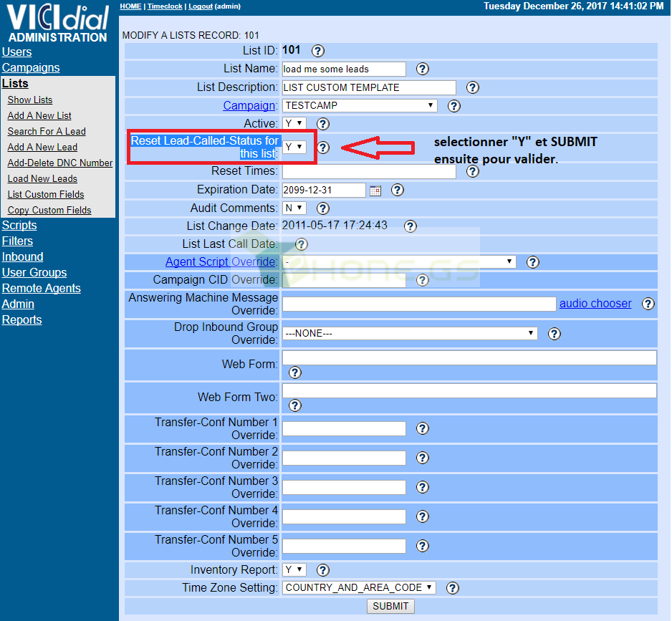Click Load New Leads submenu link
Image resolution: width=672 pixels, height=621 pixels.
[x=42, y=179]
